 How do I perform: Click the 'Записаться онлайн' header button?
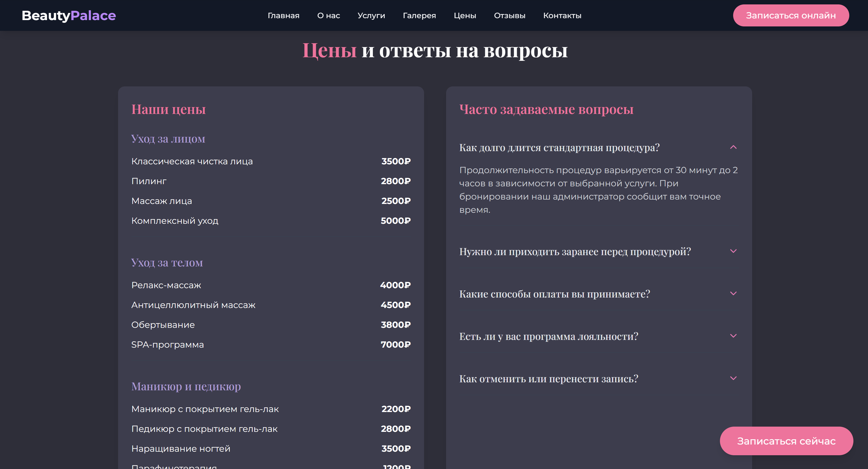[x=790, y=15]
